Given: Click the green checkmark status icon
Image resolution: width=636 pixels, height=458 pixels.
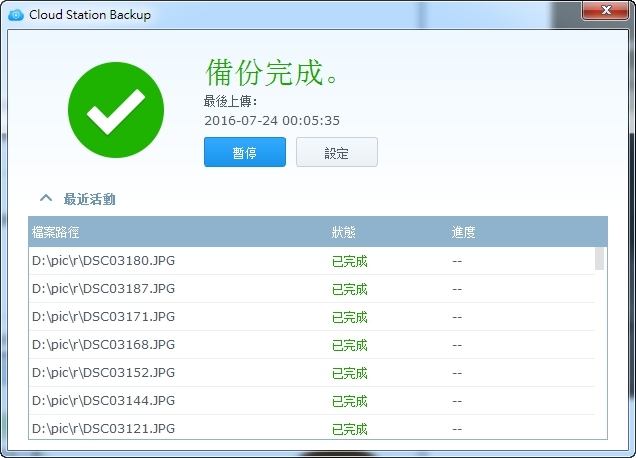Looking at the screenshot, I should point(116,110).
